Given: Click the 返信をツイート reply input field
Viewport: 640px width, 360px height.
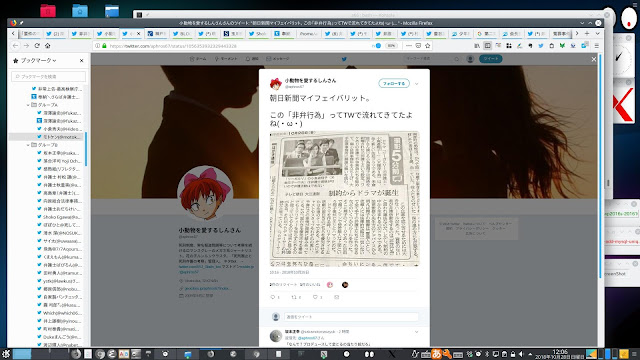Looking at the screenshot, I should click(351, 317).
